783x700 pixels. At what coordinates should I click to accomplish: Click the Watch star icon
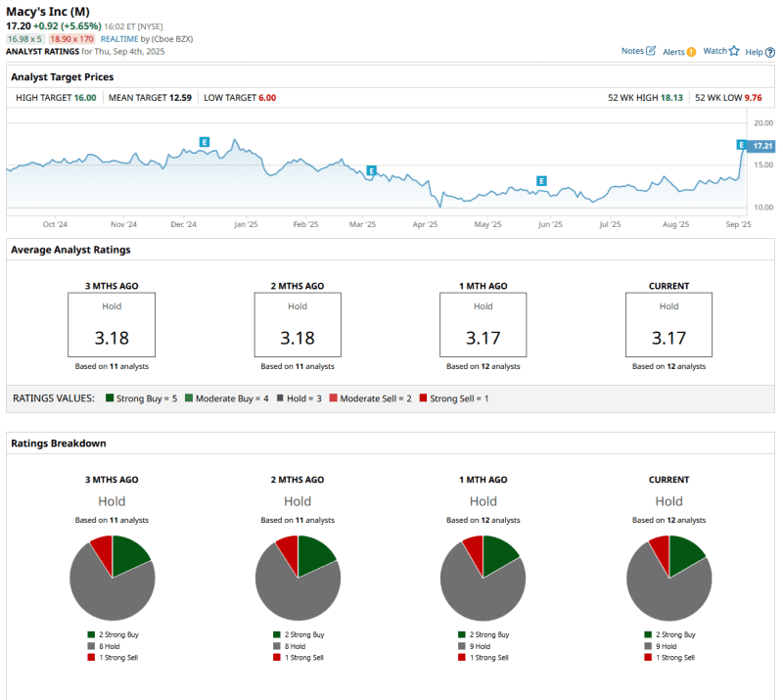click(734, 51)
